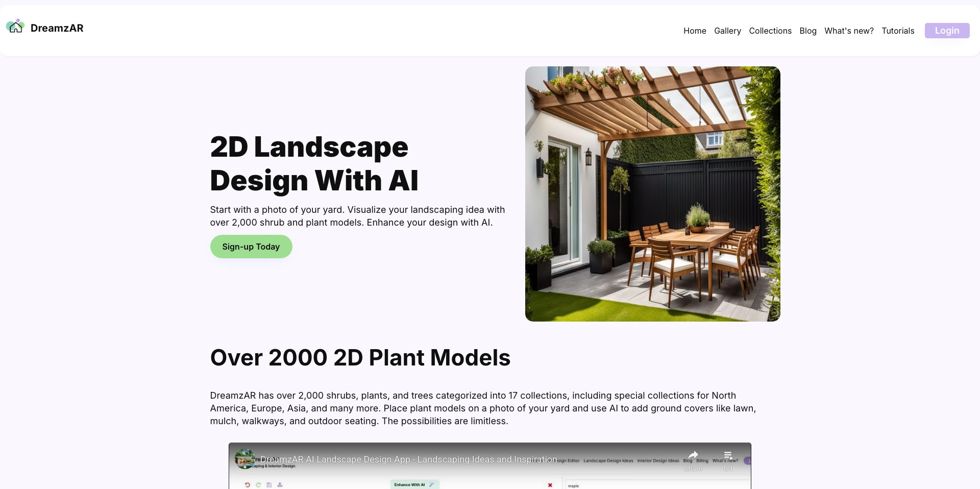Click the Sign-up Today button
Viewport: 980px width, 489px height.
251,247
